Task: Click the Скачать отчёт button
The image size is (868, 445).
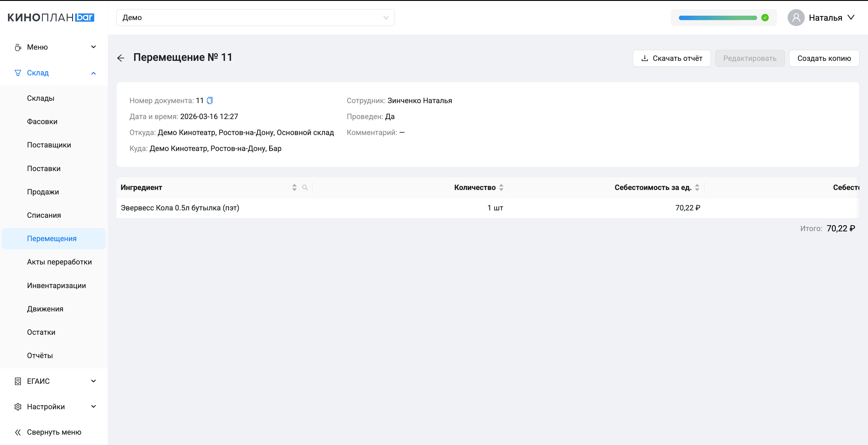Action: pyautogui.click(x=671, y=58)
